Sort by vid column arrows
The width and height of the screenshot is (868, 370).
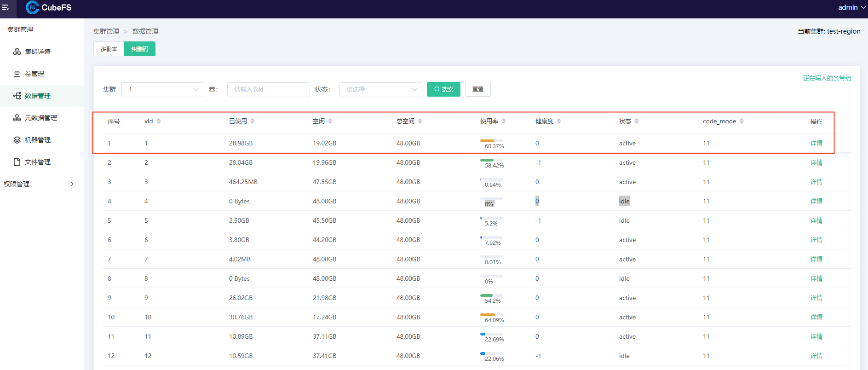159,121
